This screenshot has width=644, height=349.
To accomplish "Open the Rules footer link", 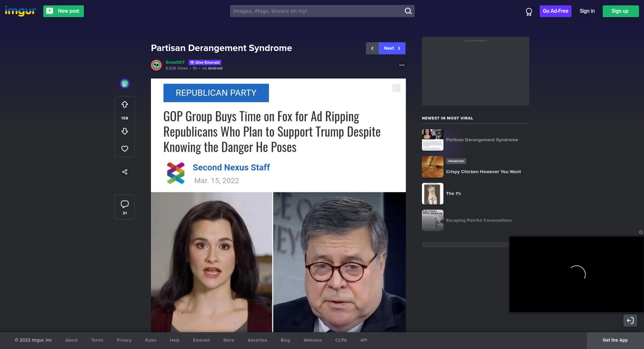I will [x=151, y=340].
